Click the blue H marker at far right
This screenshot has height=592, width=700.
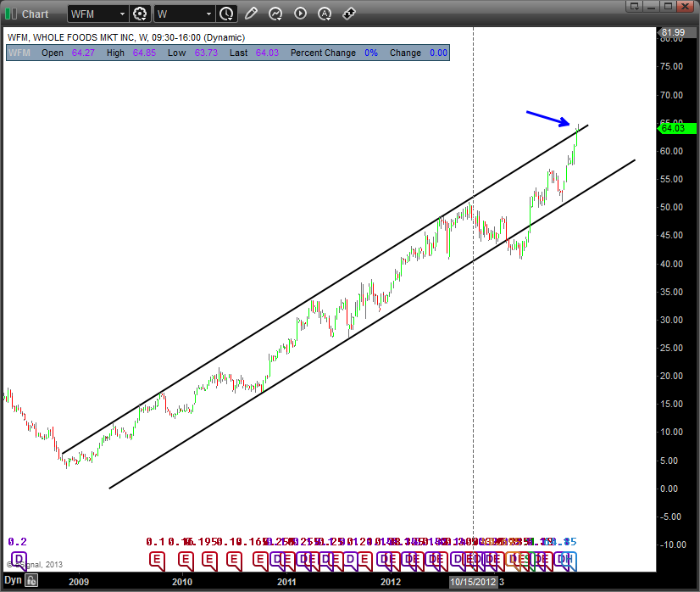click(570, 561)
